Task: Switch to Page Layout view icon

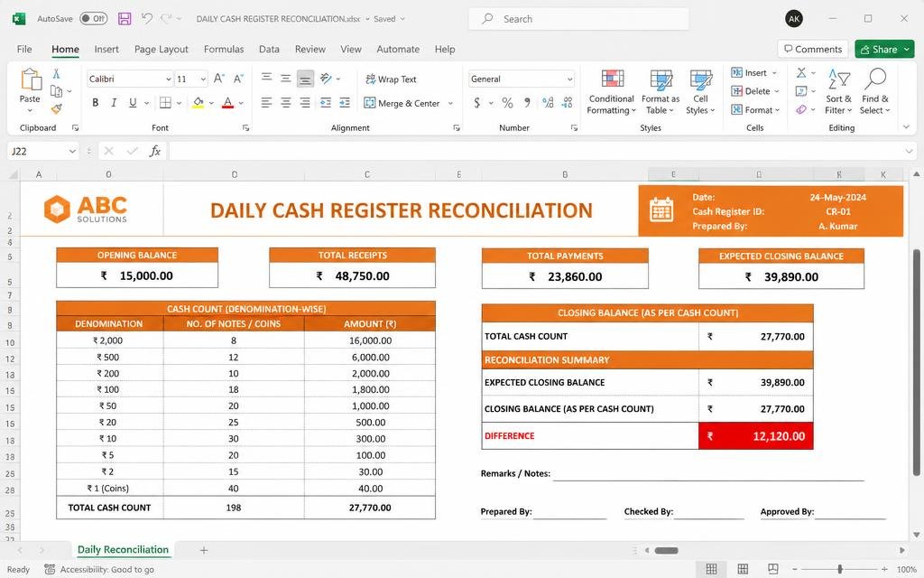Action: coord(743,569)
